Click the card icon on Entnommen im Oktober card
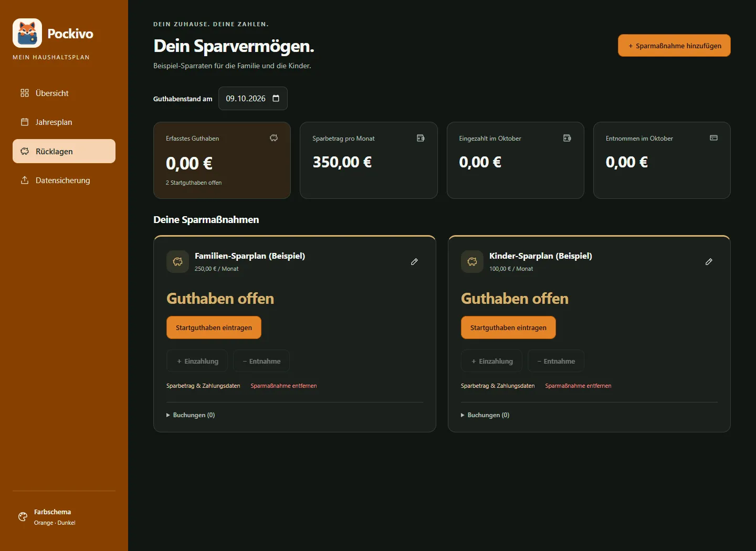Screen dimensions: 756x551 point(713,138)
